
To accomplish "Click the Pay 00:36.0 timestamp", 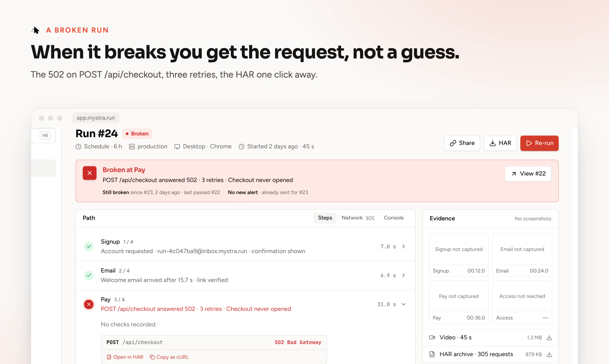I will click(476, 318).
